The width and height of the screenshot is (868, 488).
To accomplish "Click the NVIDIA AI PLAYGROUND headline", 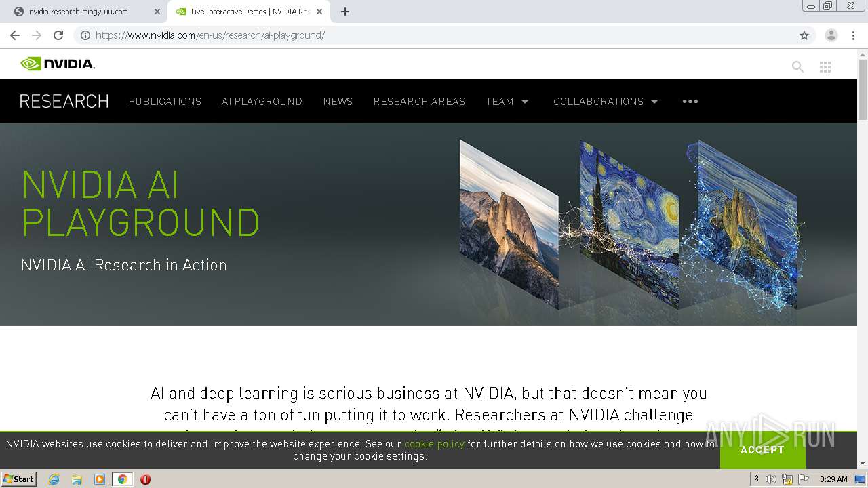I will tap(140, 203).
